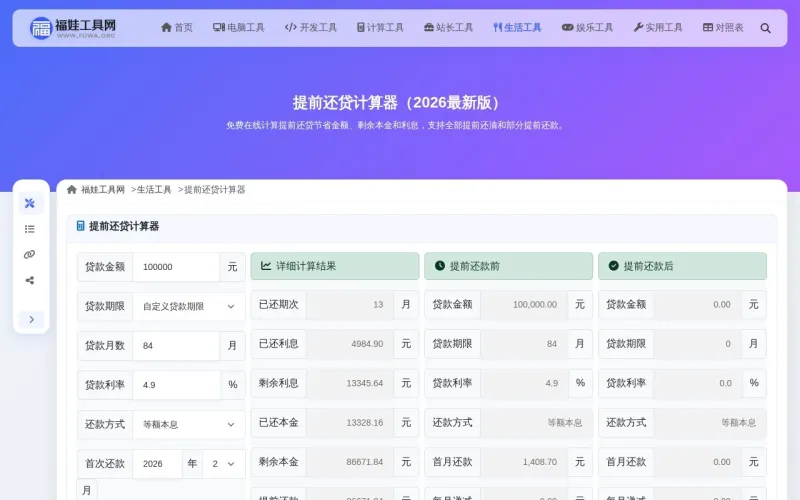Screen dimensions: 800x500
Task: Open 站长工具 menu
Action: (x=448, y=28)
